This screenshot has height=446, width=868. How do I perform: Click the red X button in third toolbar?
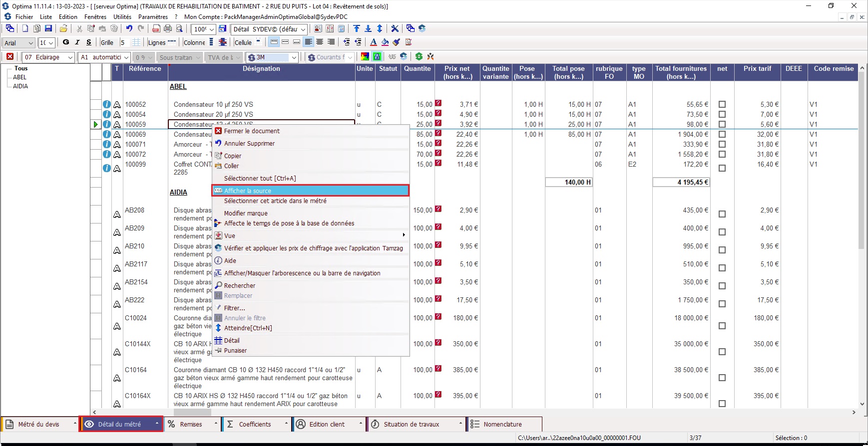[10, 57]
